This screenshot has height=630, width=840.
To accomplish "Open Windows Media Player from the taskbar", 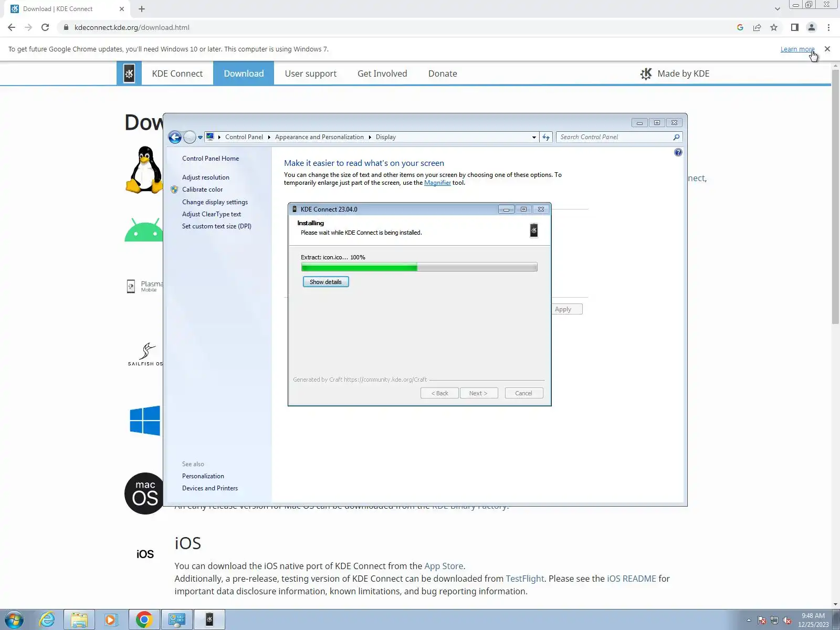I will 111,619.
